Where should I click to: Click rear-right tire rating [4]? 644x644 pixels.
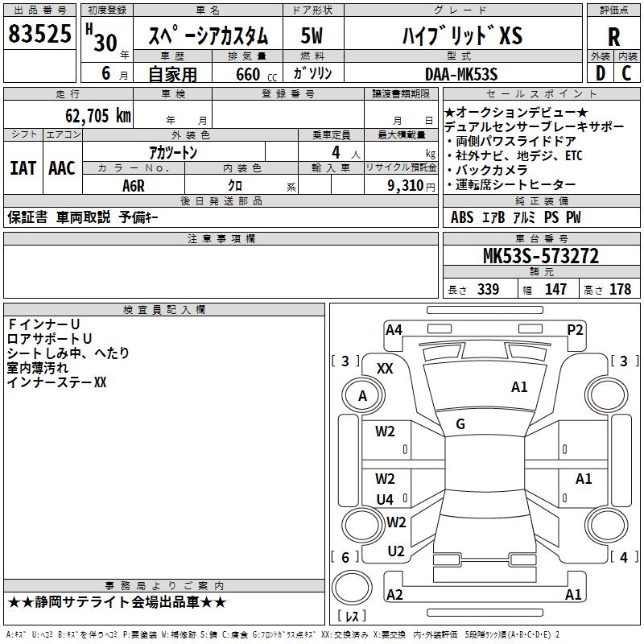tap(624, 557)
